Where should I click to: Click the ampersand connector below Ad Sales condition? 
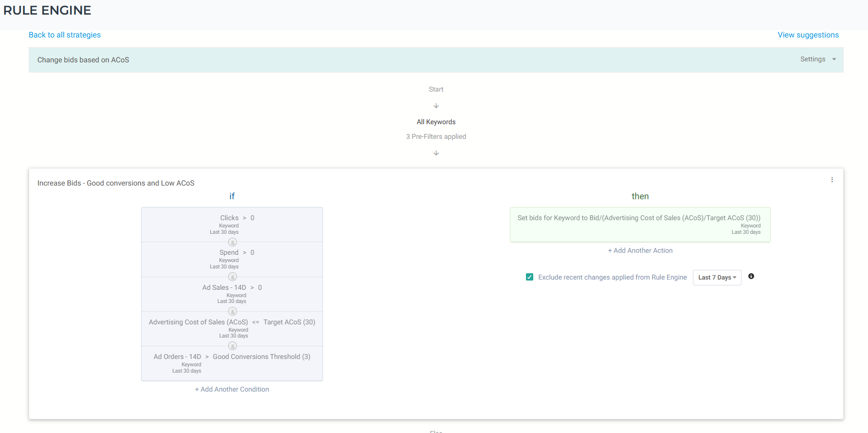pyautogui.click(x=233, y=311)
